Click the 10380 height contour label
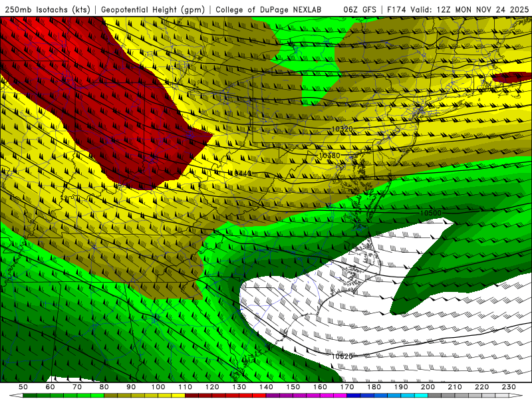This screenshot has width=532, height=399. 329,156
